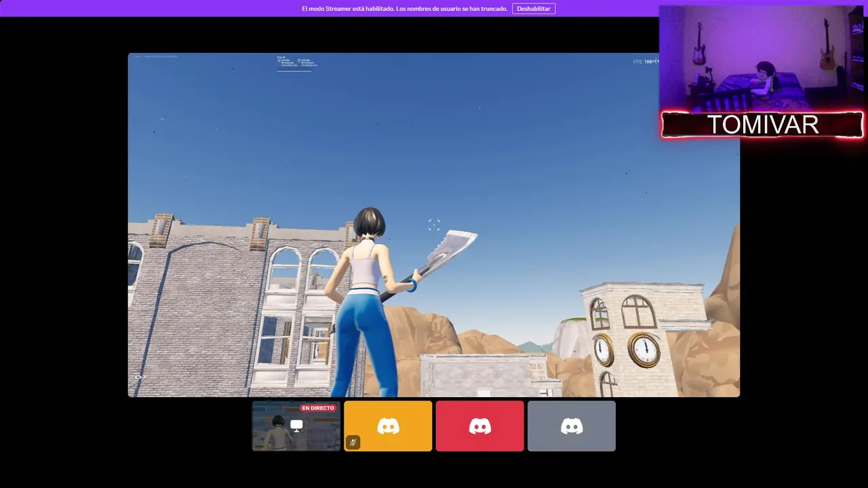This screenshot has height=488, width=868.
Task: Click the EN DIRECTO red badge
Action: [318, 408]
